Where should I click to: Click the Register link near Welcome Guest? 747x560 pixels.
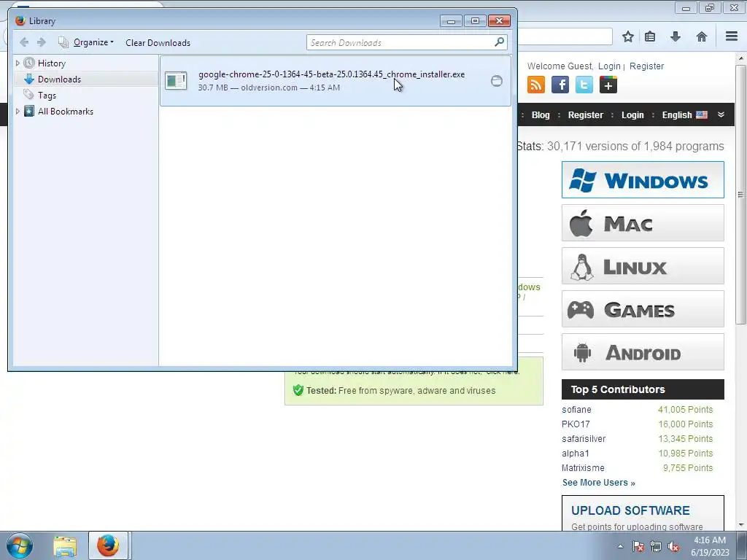tap(646, 66)
